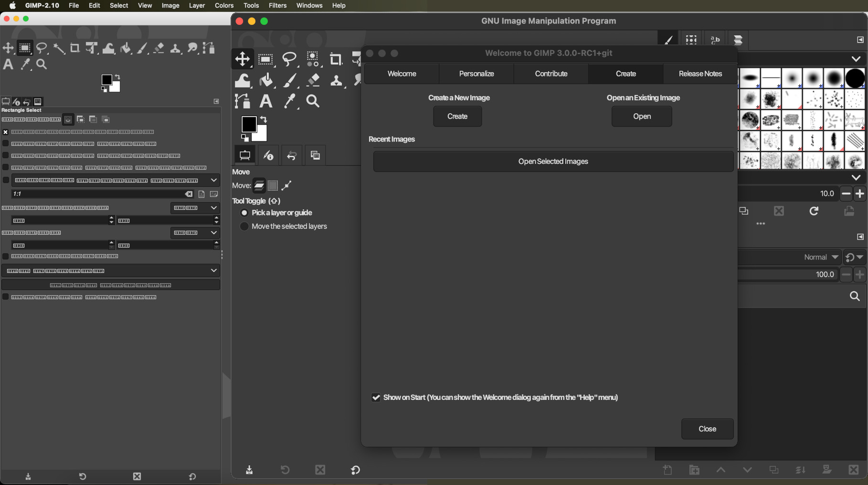Open the Normal blend mode dropdown

click(820, 257)
